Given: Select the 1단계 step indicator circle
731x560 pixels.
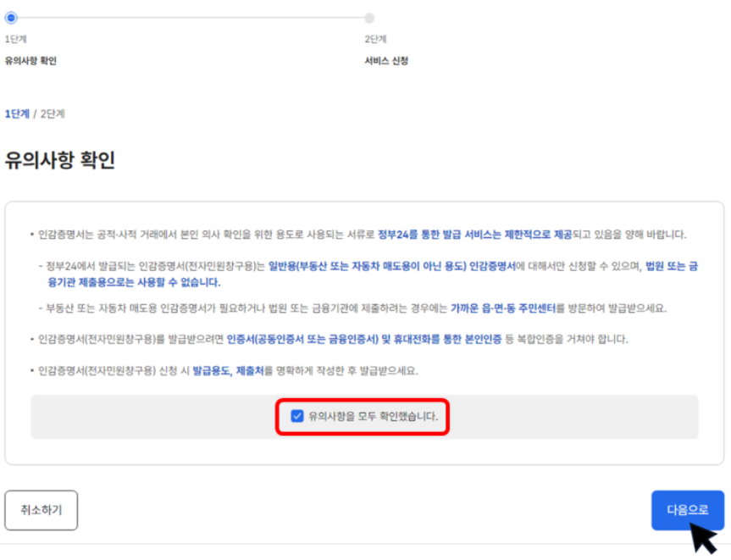Looking at the screenshot, I should coord(11,18).
